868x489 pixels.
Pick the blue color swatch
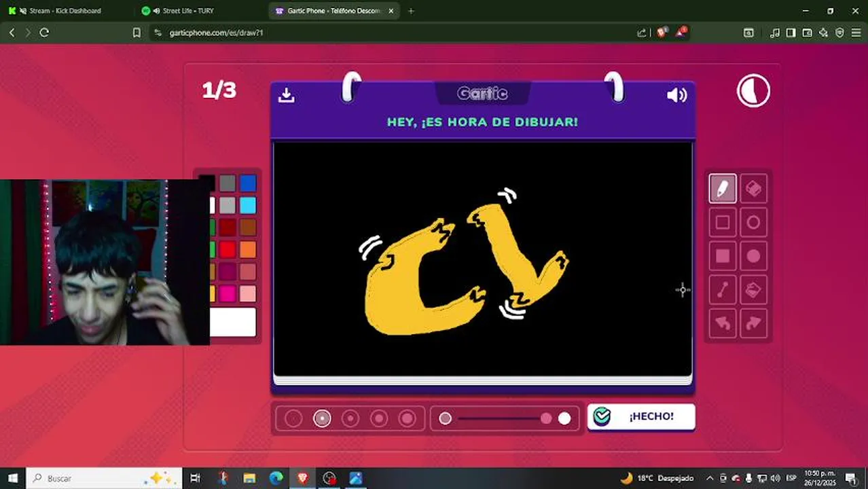click(248, 183)
